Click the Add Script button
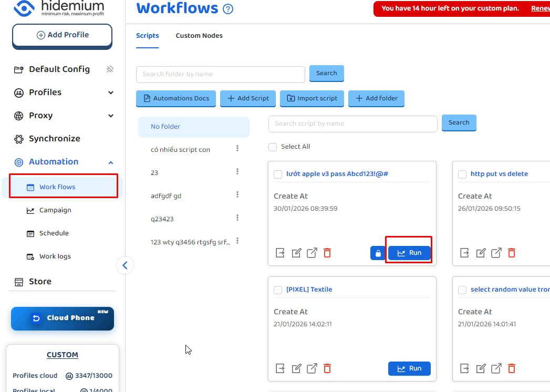550x392 pixels. click(248, 98)
